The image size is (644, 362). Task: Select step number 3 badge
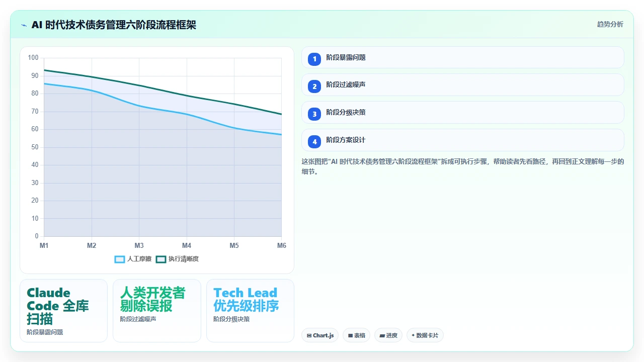tap(314, 114)
